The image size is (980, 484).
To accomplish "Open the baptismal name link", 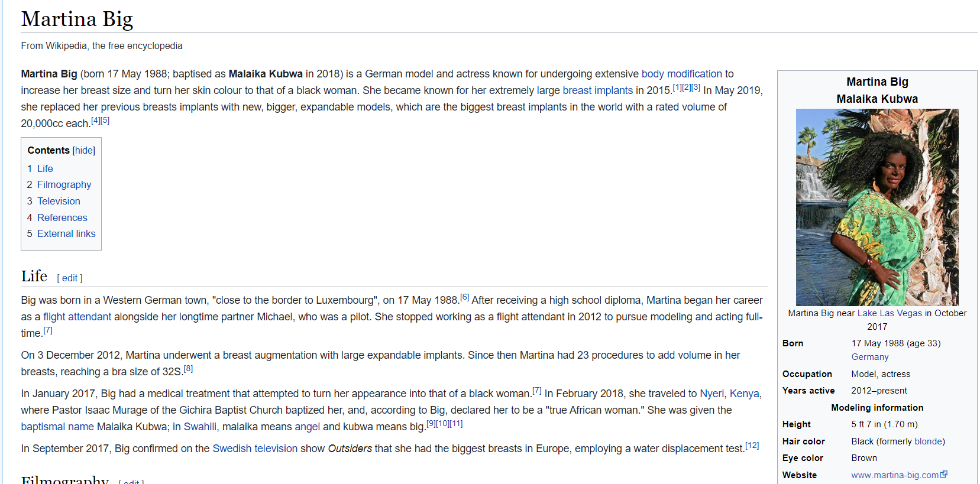I will pos(57,427).
